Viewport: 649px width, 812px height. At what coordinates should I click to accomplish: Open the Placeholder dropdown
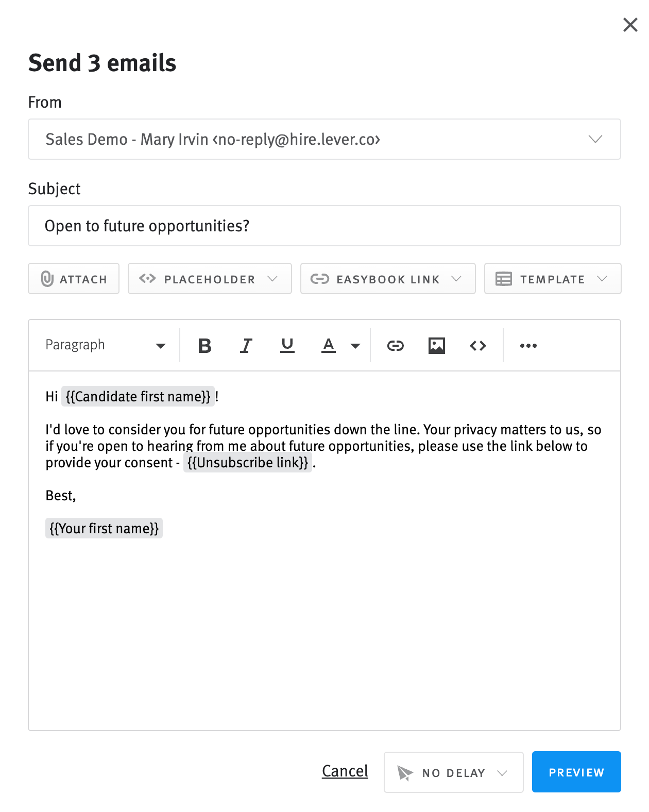209,279
